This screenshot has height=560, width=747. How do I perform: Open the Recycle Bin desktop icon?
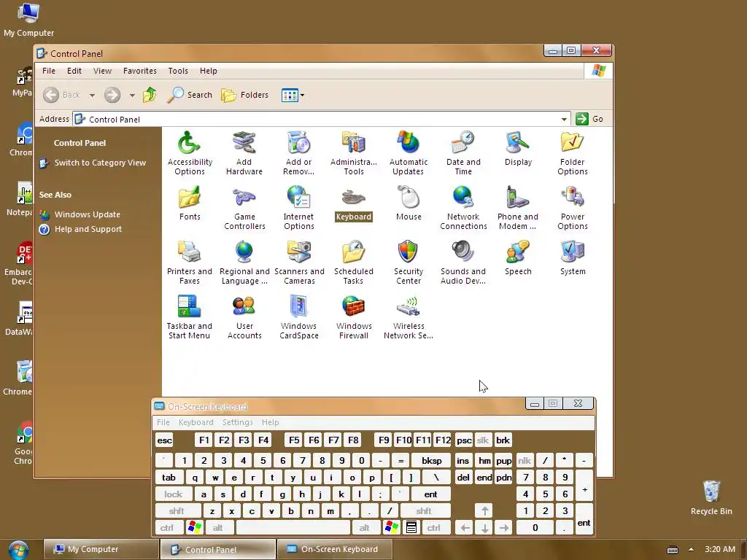(x=711, y=497)
